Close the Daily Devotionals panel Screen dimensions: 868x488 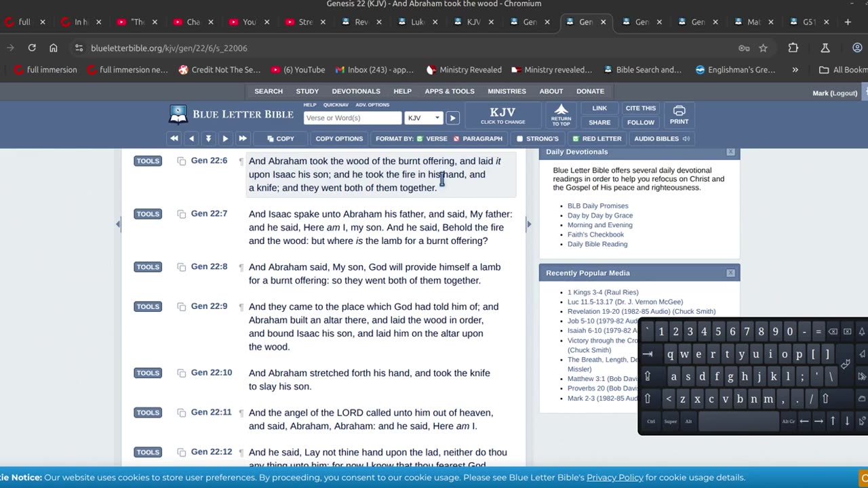[730, 152]
